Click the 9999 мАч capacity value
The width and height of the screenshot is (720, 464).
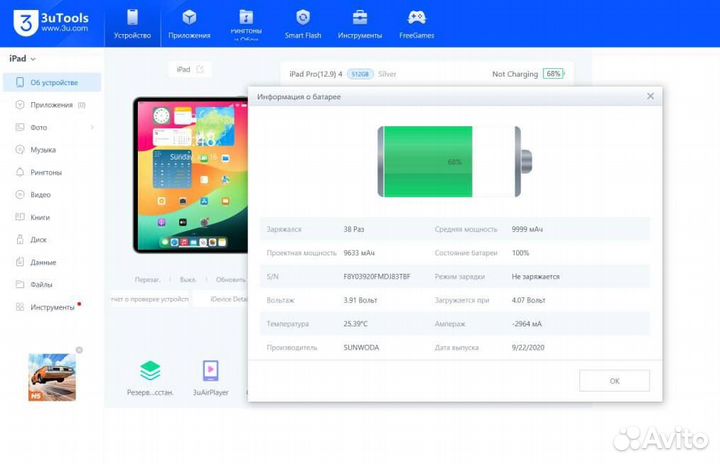527,229
